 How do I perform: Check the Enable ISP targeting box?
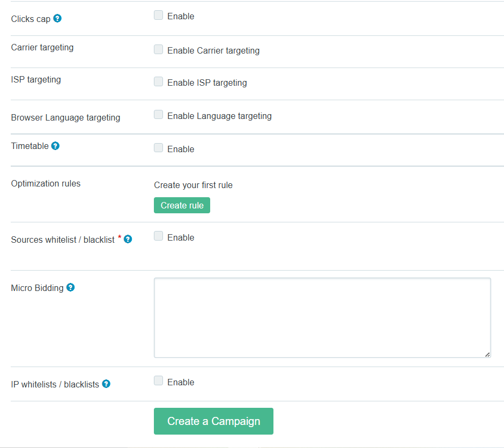[x=158, y=82]
